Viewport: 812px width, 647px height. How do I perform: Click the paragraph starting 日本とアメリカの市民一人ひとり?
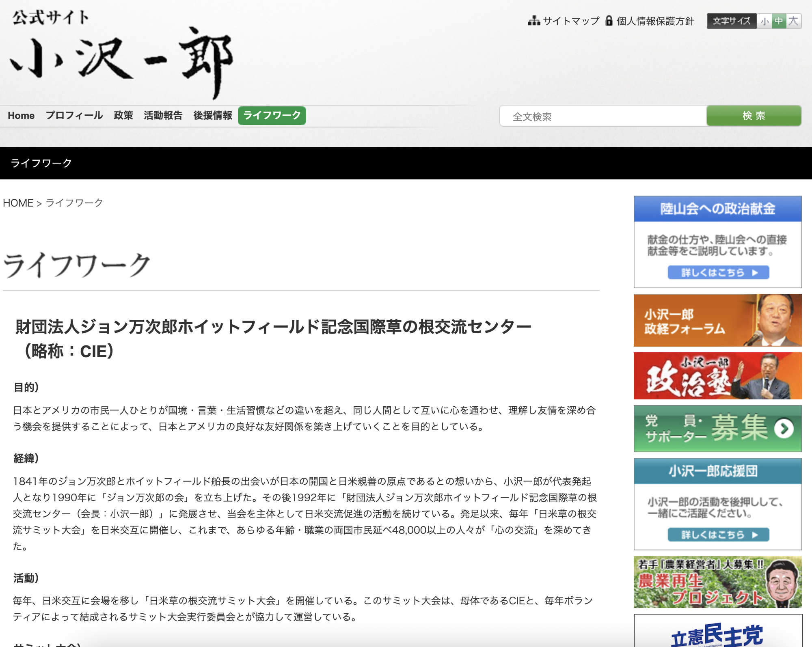[x=304, y=418]
